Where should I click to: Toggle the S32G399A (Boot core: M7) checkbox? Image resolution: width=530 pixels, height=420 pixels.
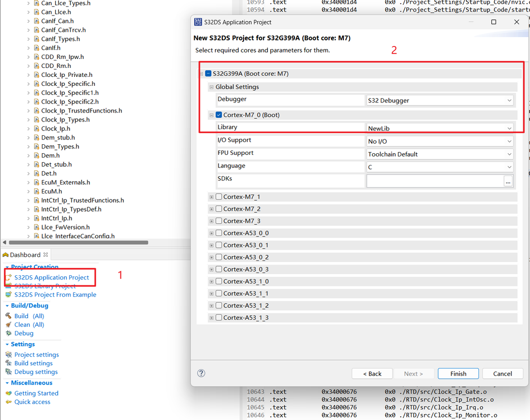pos(208,74)
